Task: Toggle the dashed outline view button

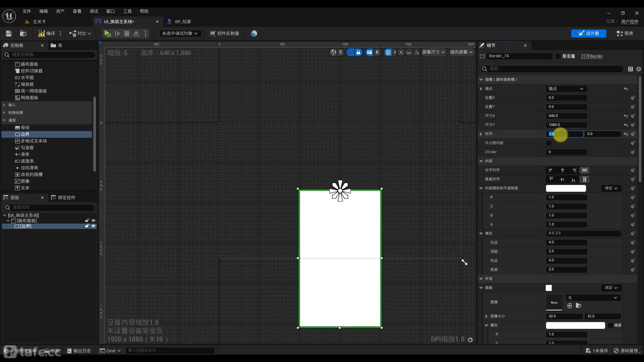Action: pyautogui.click(x=350, y=52)
